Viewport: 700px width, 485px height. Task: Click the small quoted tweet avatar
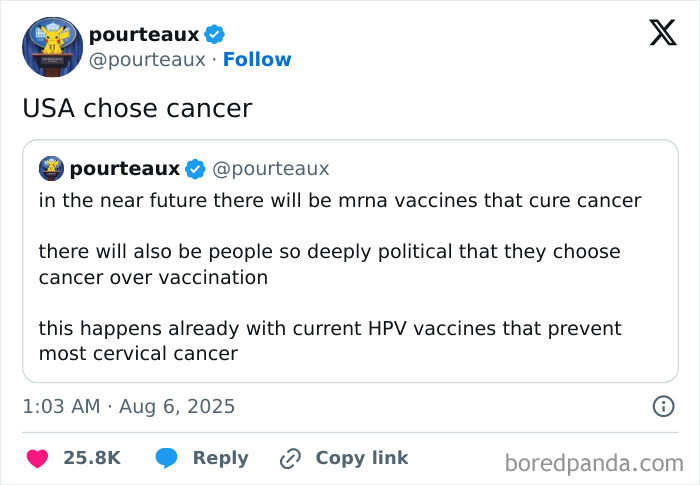click(51, 168)
